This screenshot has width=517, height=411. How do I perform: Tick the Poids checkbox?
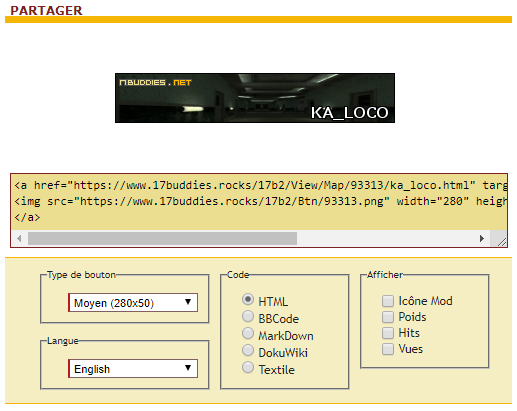click(x=388, y=317)
